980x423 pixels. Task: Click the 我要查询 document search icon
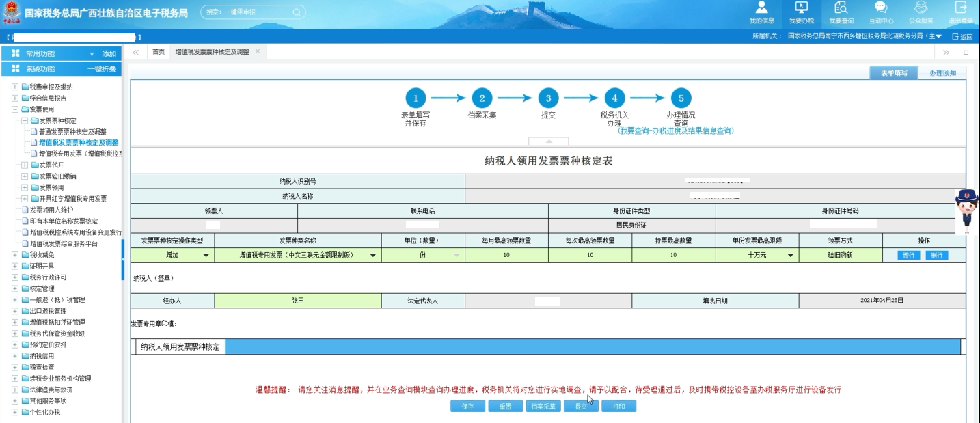pos(841,8)
